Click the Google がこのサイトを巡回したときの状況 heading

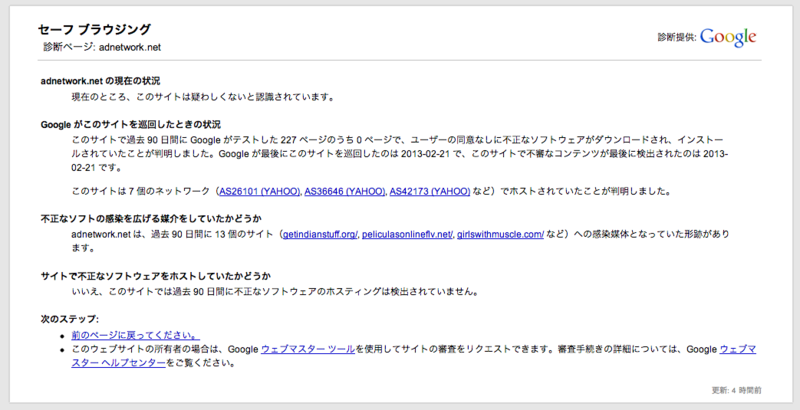tap(131, 124)
